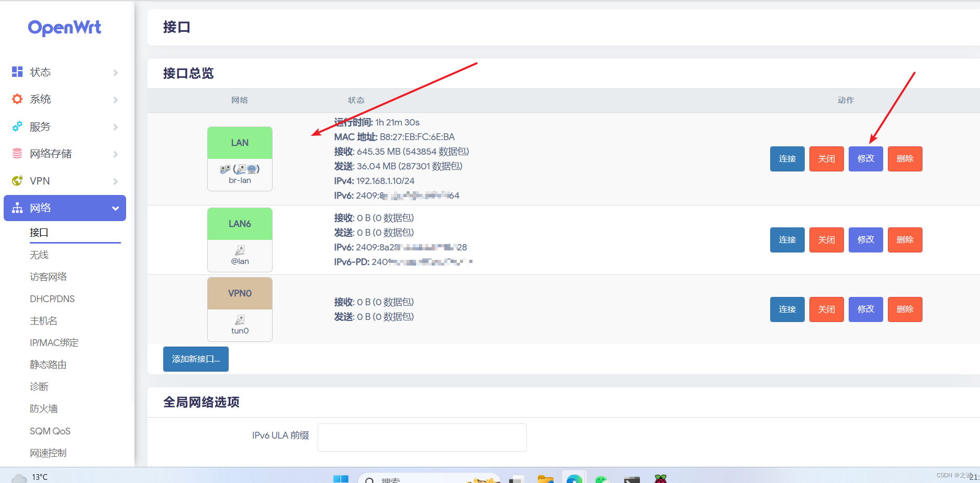
Task: Open the VPN sidebar menu
Action: pyautogui.click(x=65, y=181)
